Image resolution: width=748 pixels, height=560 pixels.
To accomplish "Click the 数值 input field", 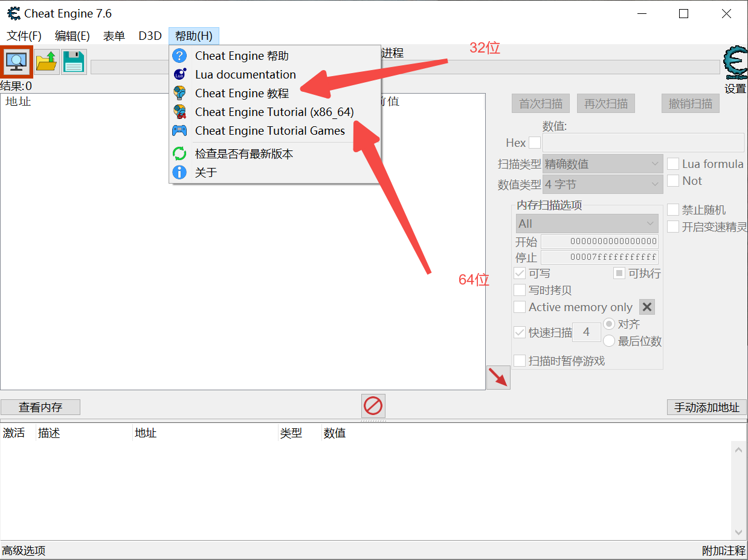I will tap(643, 143).
